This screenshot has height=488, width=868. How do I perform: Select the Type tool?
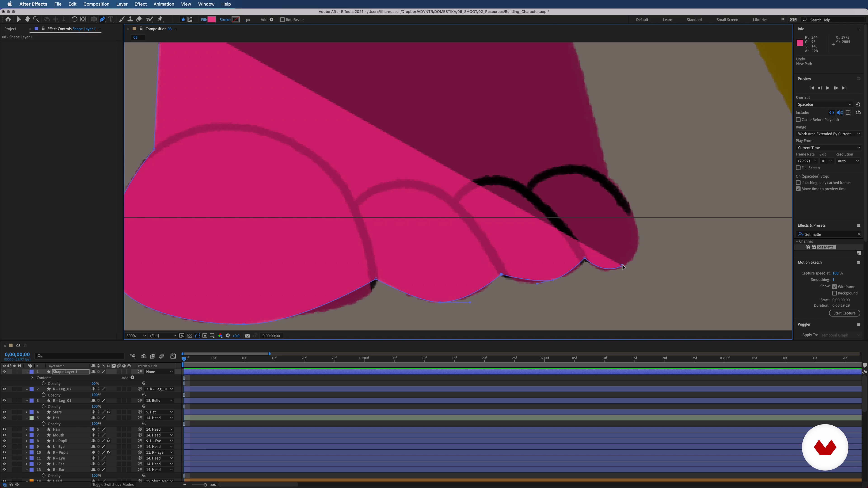tap(111, 19)
